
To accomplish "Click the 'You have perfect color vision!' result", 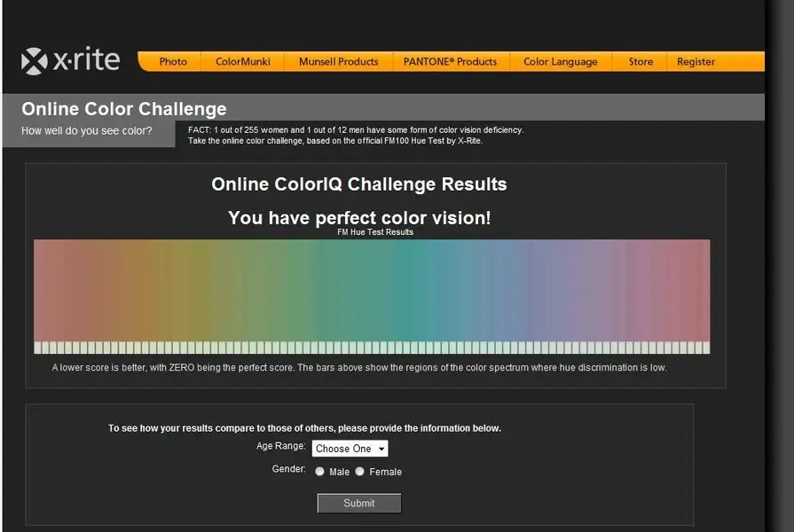I will tap(359, 217).
